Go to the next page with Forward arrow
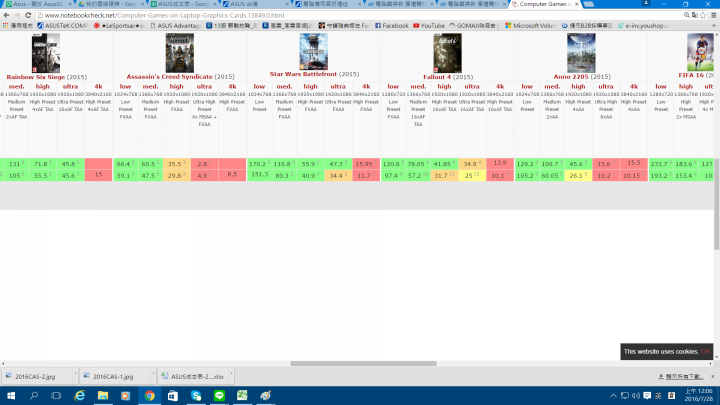This screenshot has width=720, height=405. 17,15
